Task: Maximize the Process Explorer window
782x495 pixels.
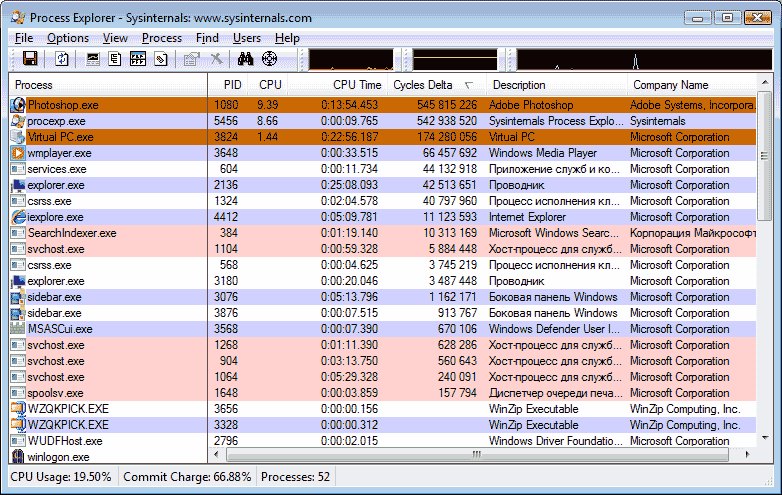Action: (727, 17)
